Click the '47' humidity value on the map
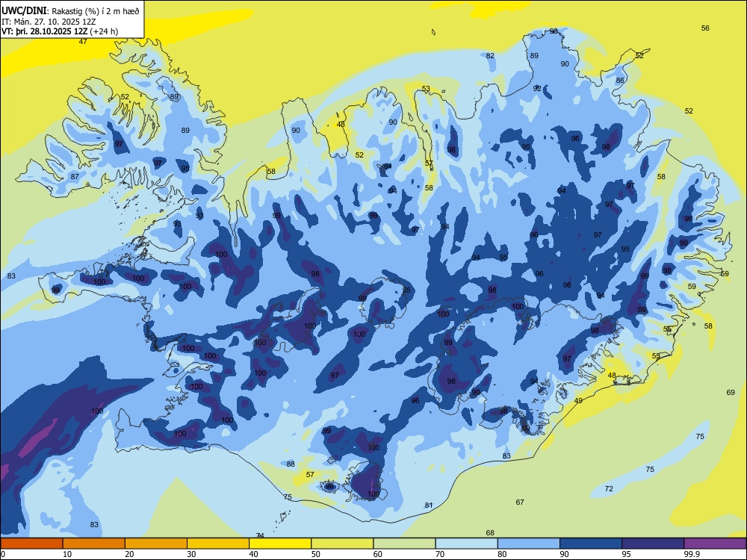Image resolution: width=747 pixels, height=560 pixels. (83, 41)
